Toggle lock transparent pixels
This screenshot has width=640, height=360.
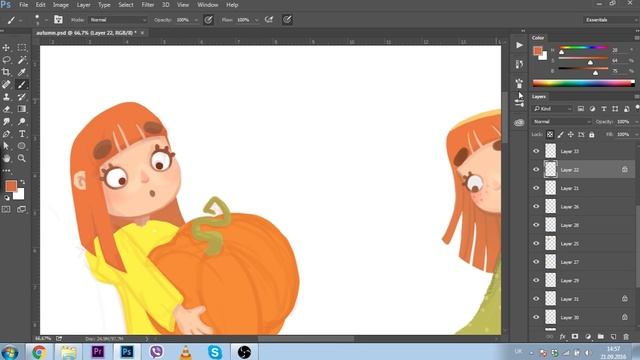pyautogui.click(x=550, y=134)
